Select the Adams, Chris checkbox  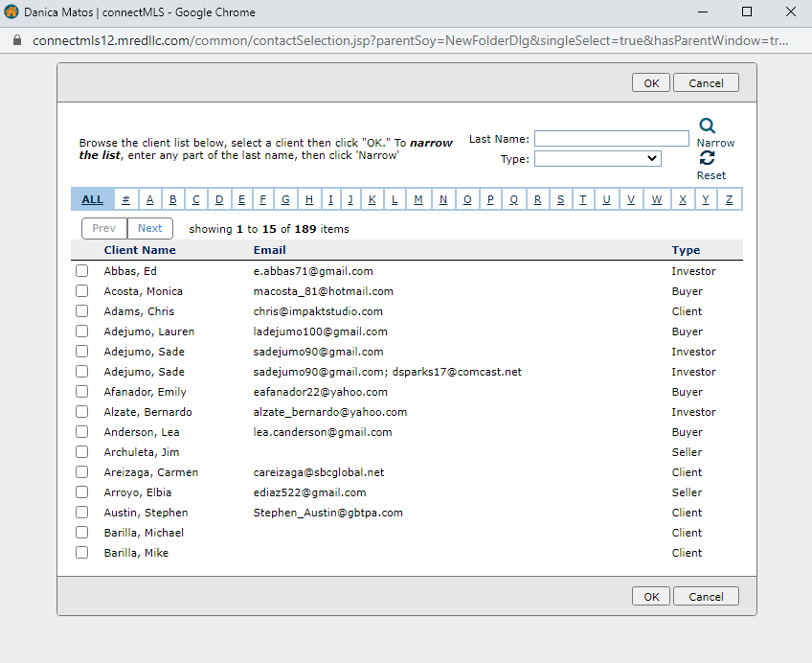coord(82,311)
